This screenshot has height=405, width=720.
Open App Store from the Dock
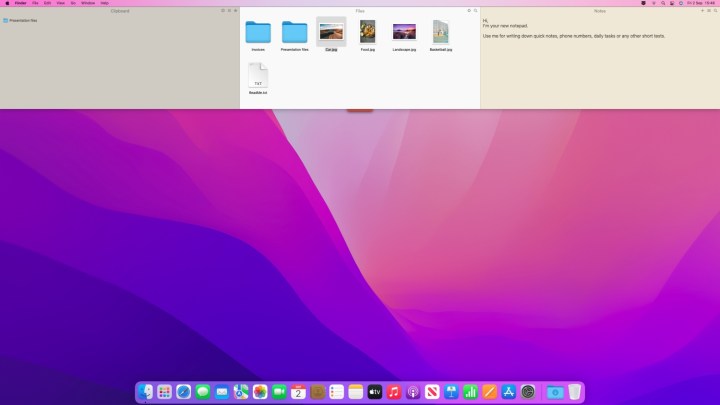click(x=509, y=392)
